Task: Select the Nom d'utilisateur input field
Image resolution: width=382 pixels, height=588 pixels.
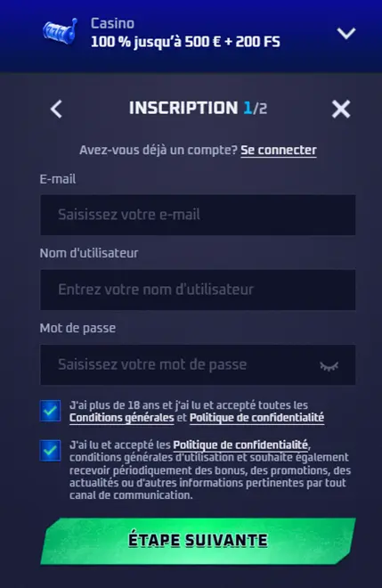Action: click(198, 290)
